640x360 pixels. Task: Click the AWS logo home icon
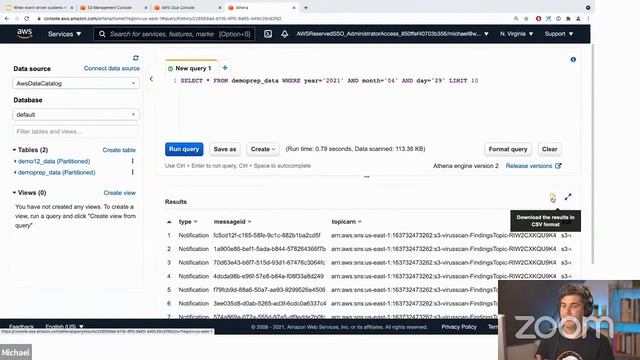[x=24, y=34]
